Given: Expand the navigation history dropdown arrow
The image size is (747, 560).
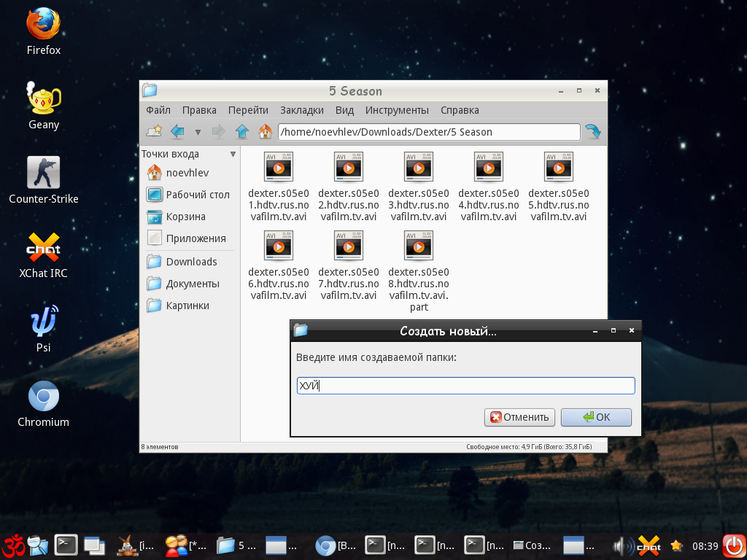Looking at the screenshot, I should click(x=198, y=133).
